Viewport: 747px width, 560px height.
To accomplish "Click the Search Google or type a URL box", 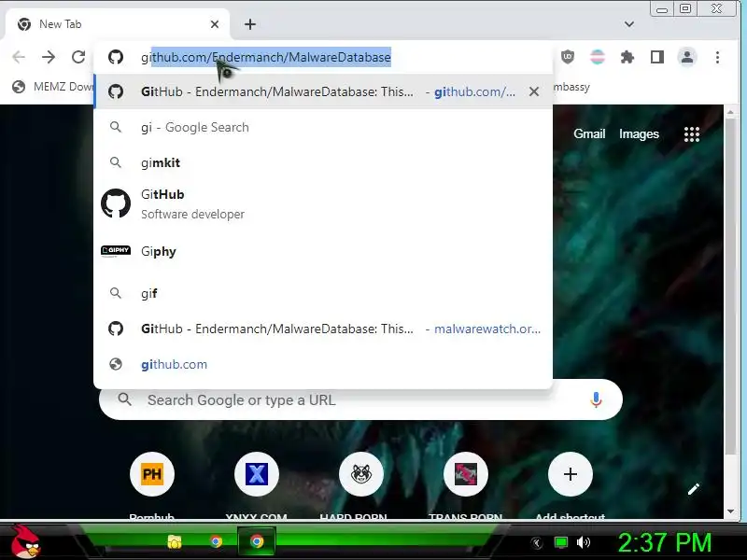I will 360,399.
